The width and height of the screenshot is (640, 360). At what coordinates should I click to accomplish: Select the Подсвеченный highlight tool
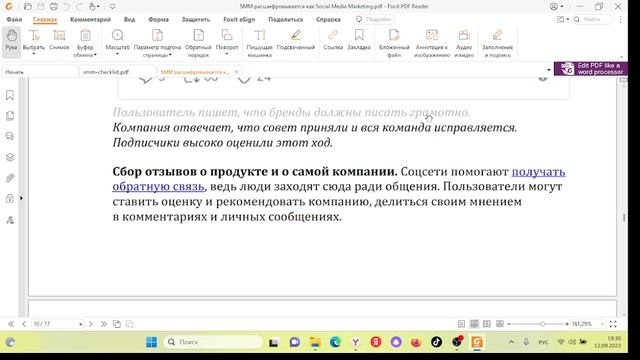pos(296,40)
